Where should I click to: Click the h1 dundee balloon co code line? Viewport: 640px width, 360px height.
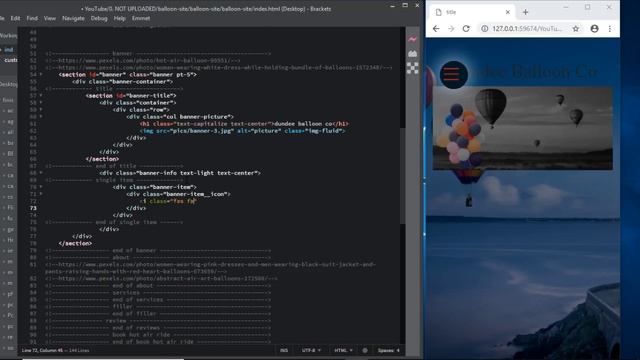[x=244, y=124]
